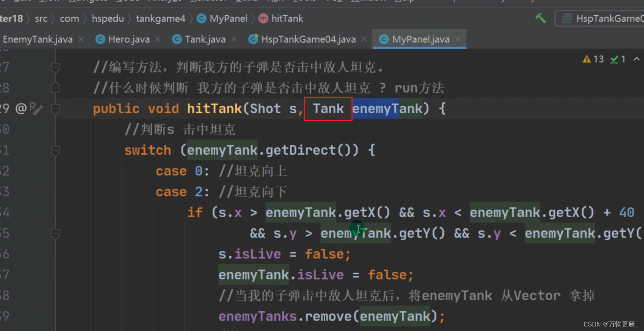Click the switch keyword
This screenshot has height=331, width=644.
tap(148, 150)
